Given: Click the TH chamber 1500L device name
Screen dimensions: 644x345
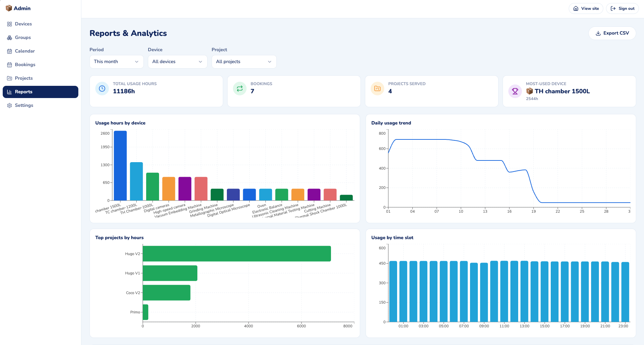Looking at the screenshot, I should (x=562, y=91).
